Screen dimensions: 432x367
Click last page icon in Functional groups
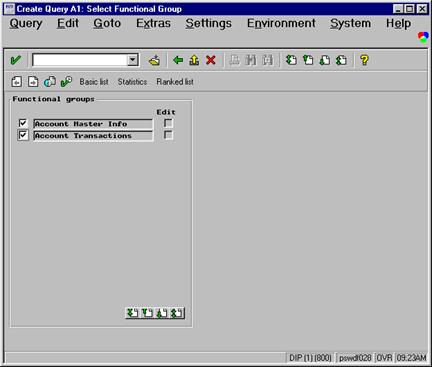pos(177,313)
